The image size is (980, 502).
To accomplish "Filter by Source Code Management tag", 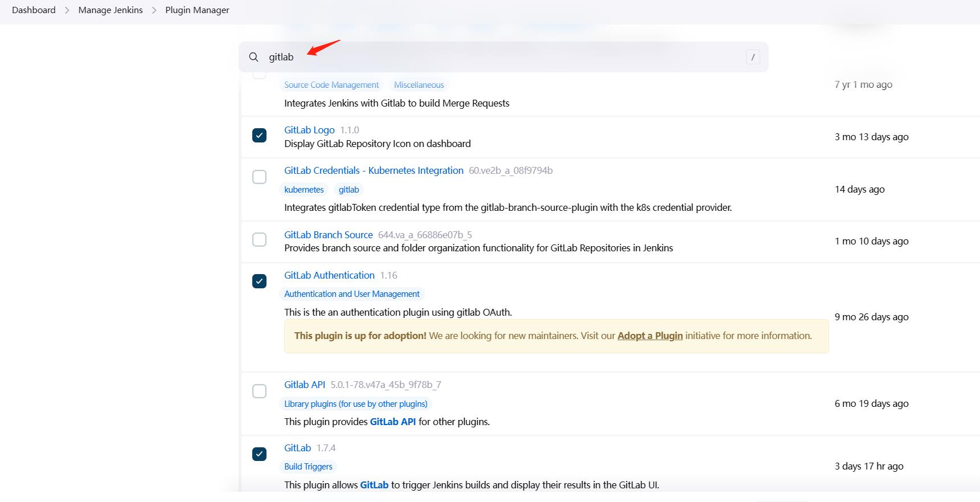I will [x=331, y=85].
